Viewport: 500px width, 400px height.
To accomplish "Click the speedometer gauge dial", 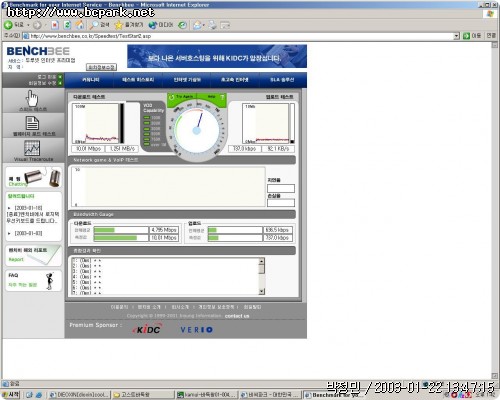I will [197, 131].
